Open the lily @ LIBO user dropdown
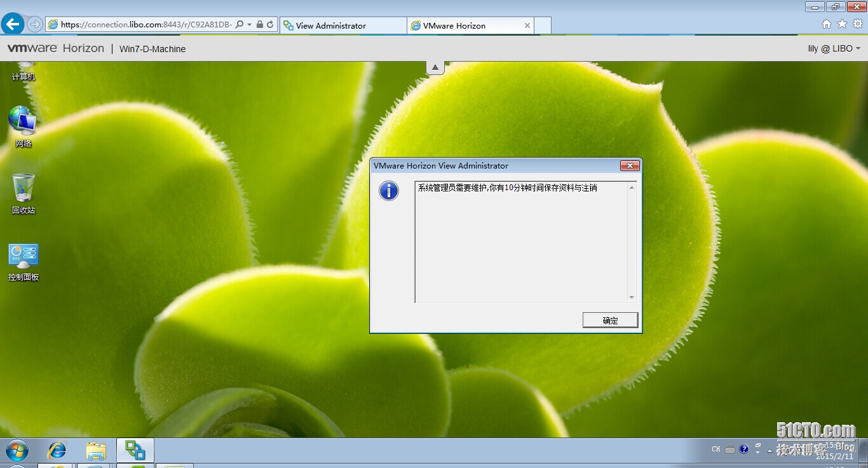 click(x=834, y=48)
